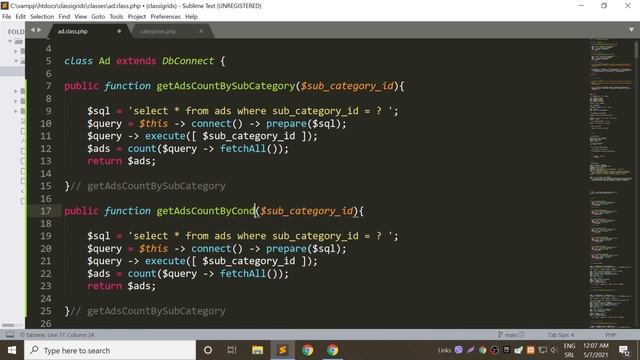The height and width of the screenshot is (360, 640).
Task: Open the Tools menu
Action: pyautogui.click(x=116, y=17)
